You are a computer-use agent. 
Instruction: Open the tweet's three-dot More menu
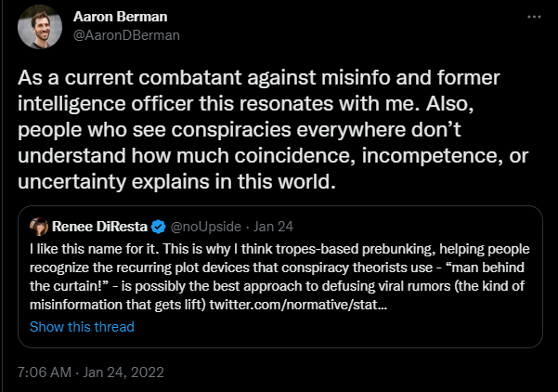click(532, 18)
